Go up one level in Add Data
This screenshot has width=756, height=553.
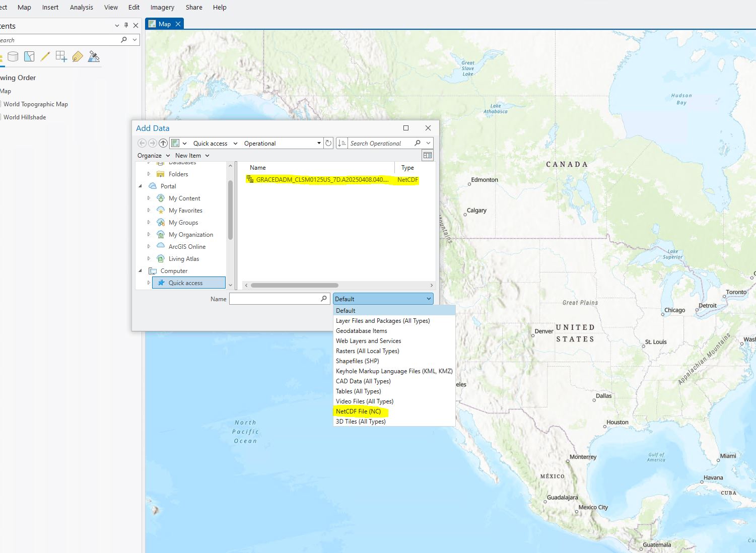[x=163, y=143]
